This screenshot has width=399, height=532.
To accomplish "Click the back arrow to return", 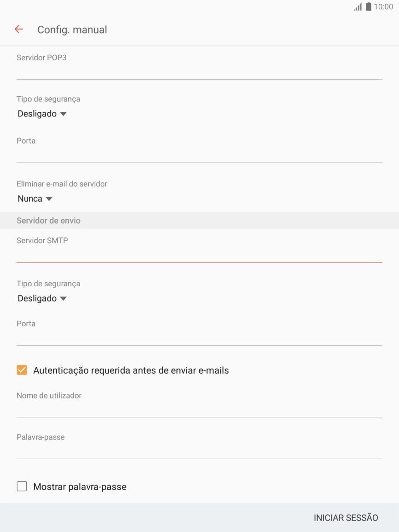I will 18,29.
